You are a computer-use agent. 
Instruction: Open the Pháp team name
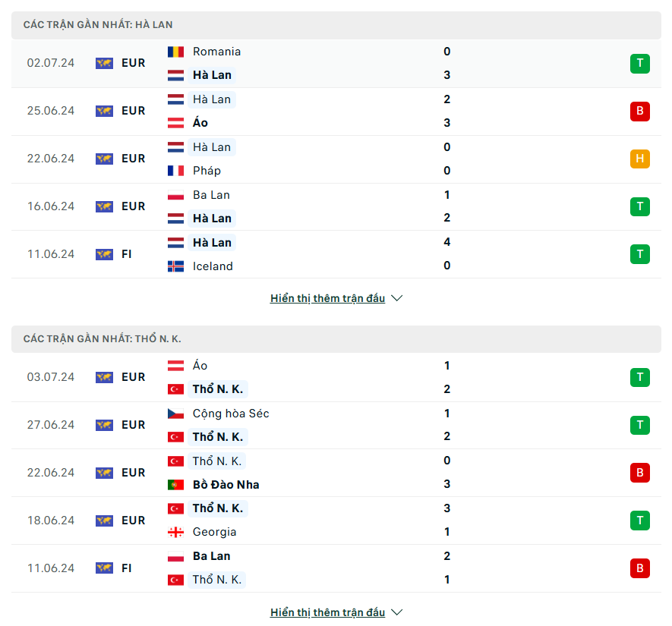(x=207, y=171)
